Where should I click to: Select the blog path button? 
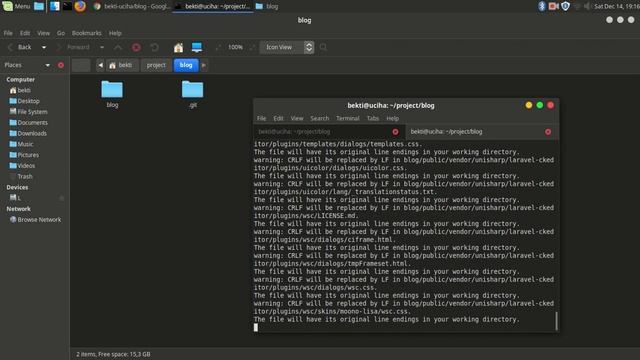[x=186, y=65]
